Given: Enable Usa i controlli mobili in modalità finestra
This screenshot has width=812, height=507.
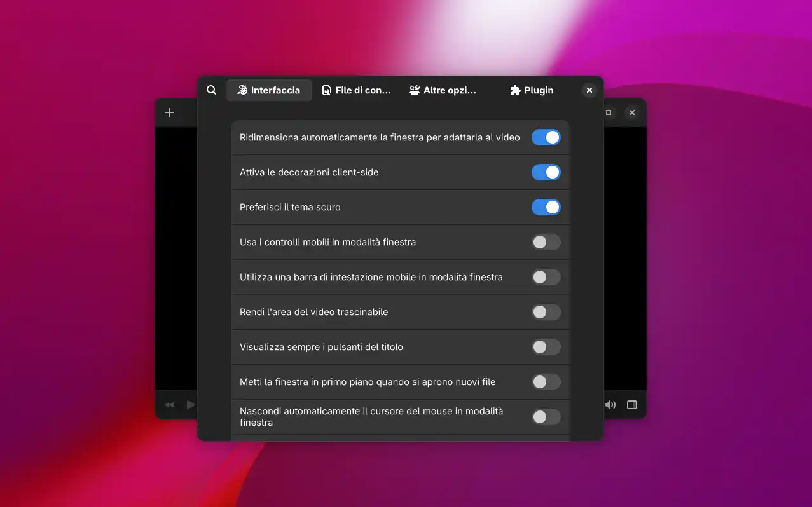Looking at the screenshot, I should pos(546,242).
